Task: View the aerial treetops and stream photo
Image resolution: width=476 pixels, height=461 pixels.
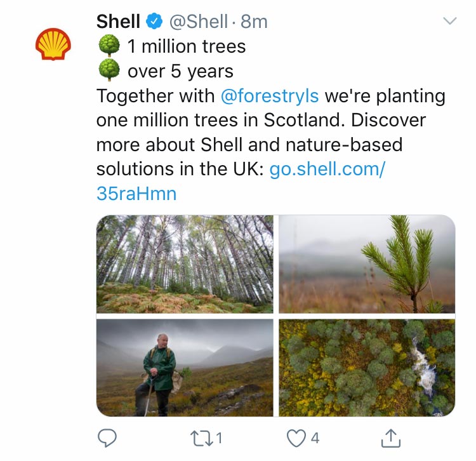Action: 367,368
